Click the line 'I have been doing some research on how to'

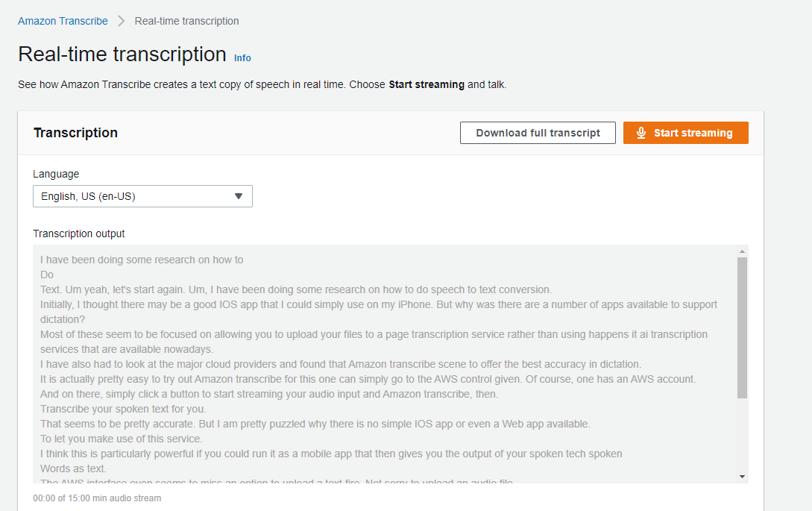pyautogui.click(x=142, y=260)
